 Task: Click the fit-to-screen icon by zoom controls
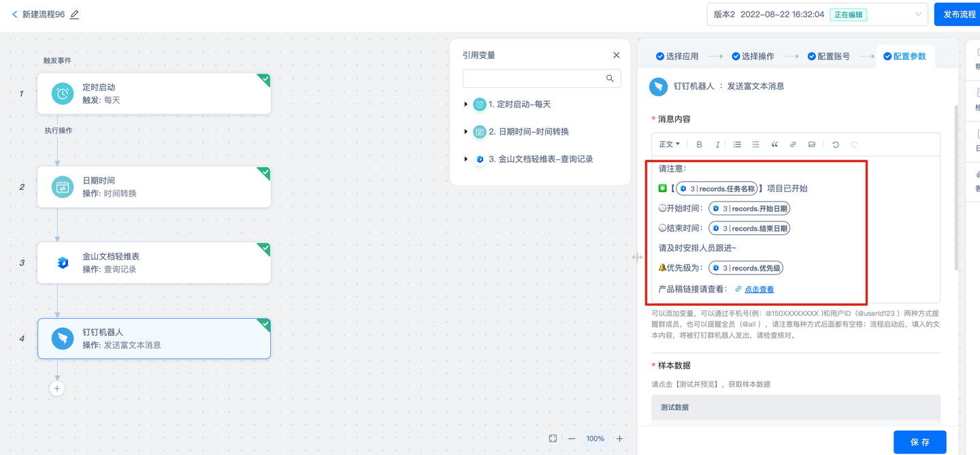[553, 439]
